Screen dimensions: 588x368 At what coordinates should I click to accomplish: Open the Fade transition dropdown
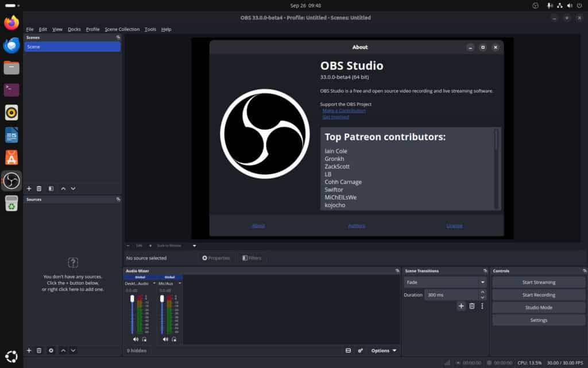445,282
